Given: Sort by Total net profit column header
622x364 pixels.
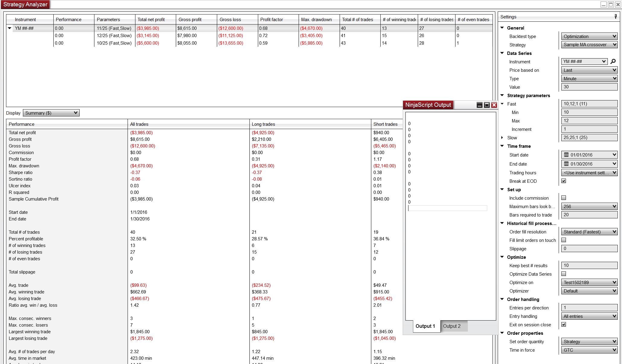Looking at the screenshot, I should click(x=151, y=20).
